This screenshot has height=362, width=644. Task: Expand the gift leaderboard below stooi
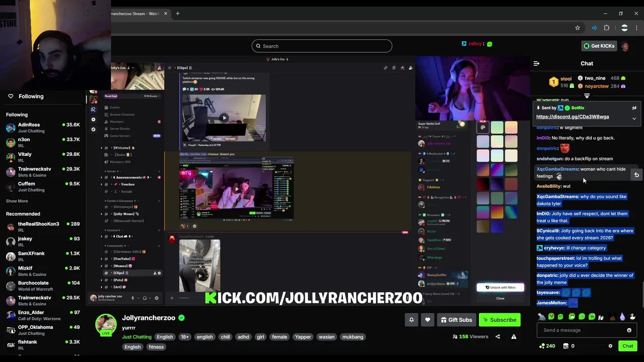(x=587, y=96)
